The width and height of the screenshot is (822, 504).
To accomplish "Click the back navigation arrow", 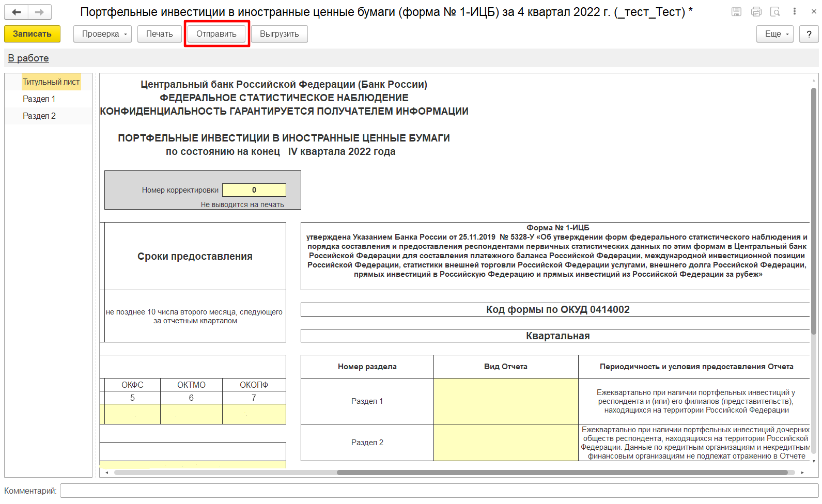I will pos(17,12).
